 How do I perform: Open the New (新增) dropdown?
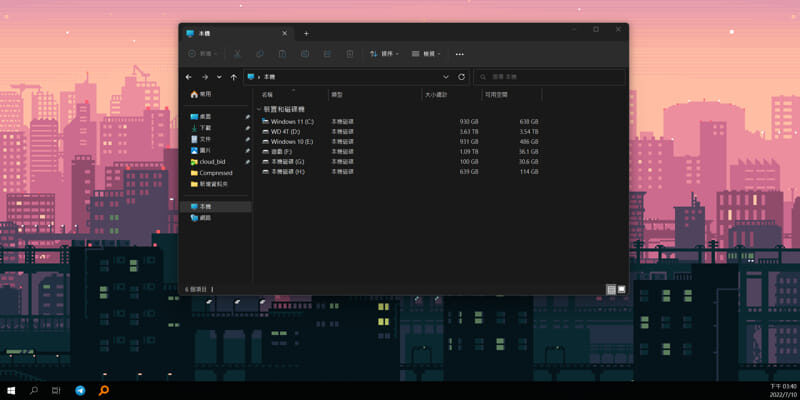[x=203, y=54]
